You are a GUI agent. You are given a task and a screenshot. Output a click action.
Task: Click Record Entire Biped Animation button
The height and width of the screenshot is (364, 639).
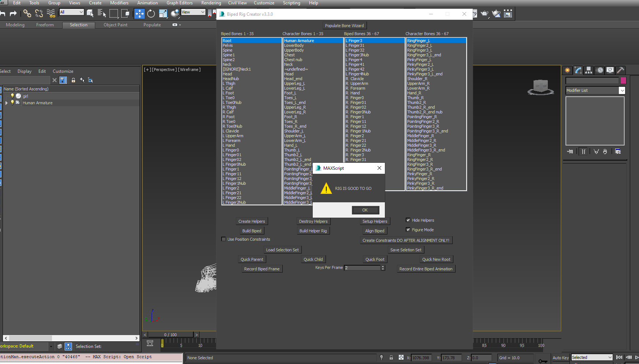[x=426, y=269]
